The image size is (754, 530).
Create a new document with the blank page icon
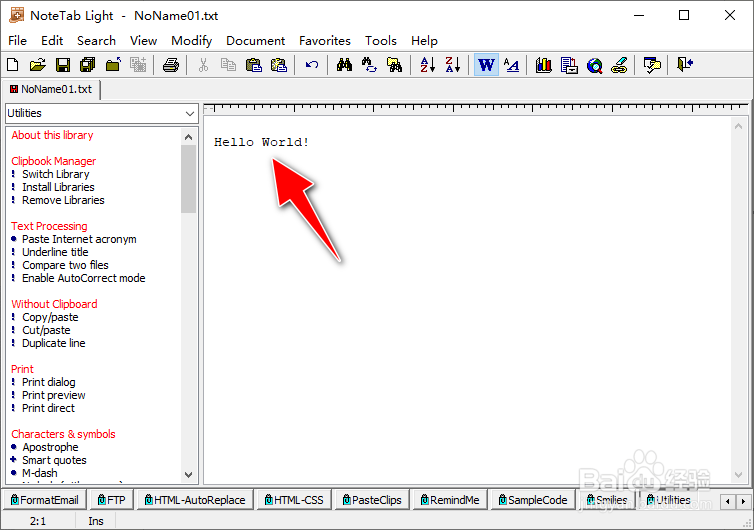13,64
